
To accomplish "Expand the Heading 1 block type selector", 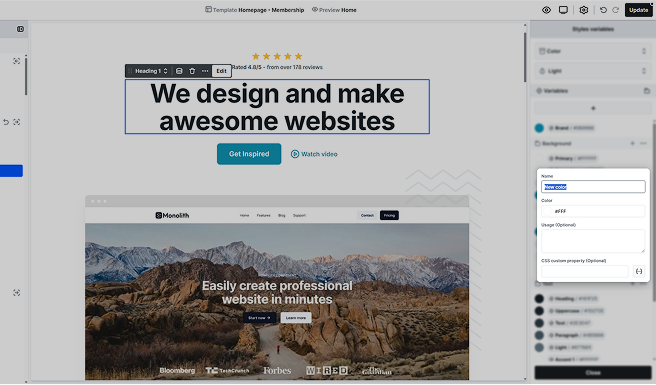I will coord(151,71).
